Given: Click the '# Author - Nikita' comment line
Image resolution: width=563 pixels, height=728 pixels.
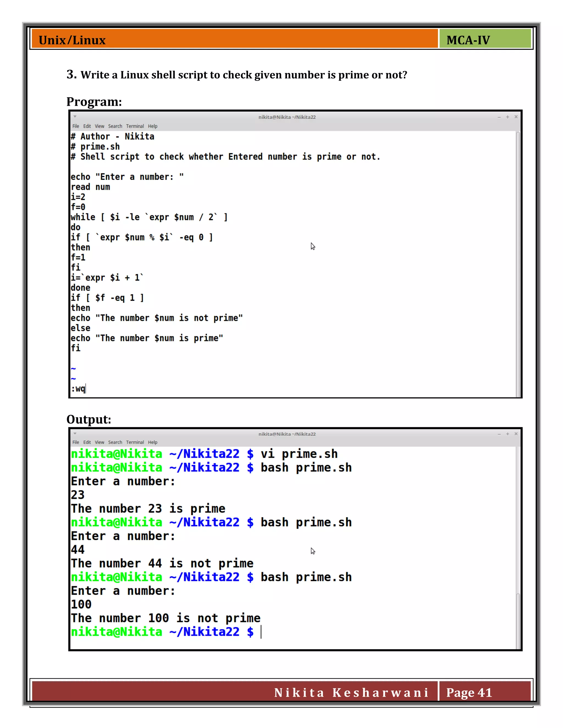Looking at the screenshot, I should pyautogui.click(x=112, y=137).
